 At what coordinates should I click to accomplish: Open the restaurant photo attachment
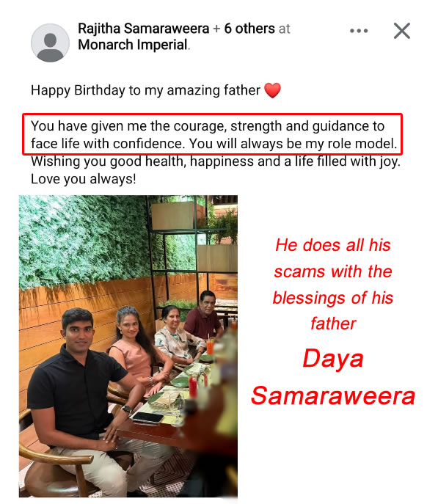128,346
